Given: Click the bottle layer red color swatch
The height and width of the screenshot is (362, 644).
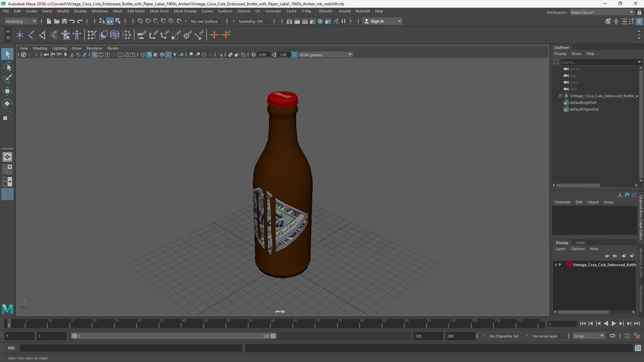Looking at the screenshot, I should [x=569, y=265].
